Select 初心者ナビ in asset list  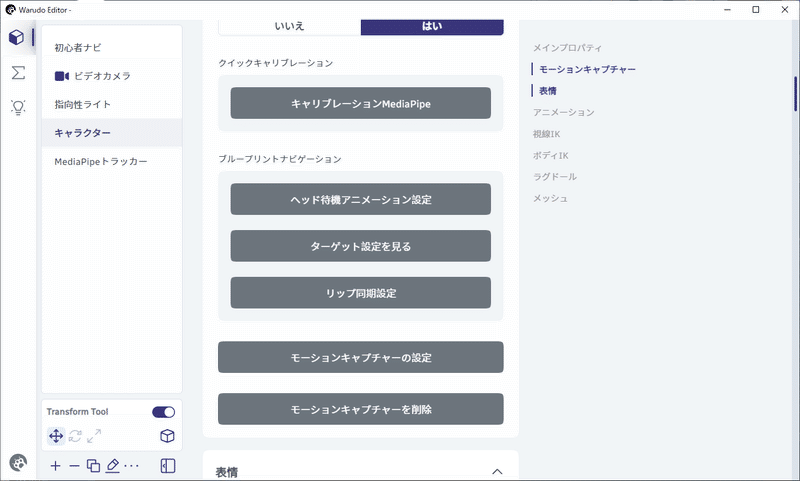(112, 47)
